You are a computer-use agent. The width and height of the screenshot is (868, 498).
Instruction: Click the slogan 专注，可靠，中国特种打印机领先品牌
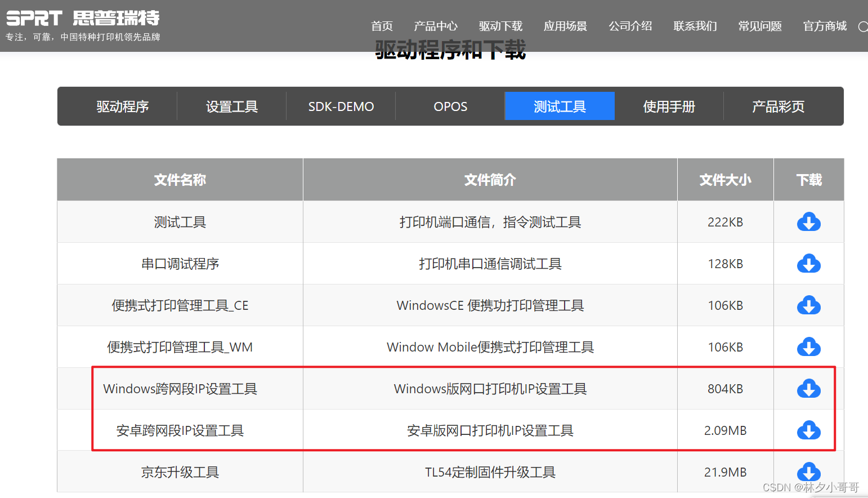pos(83,37)
